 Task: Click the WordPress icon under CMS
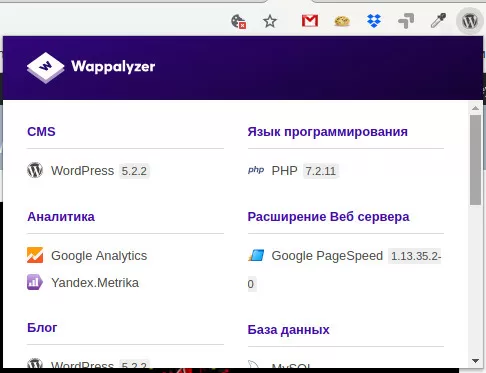point(35,170)
